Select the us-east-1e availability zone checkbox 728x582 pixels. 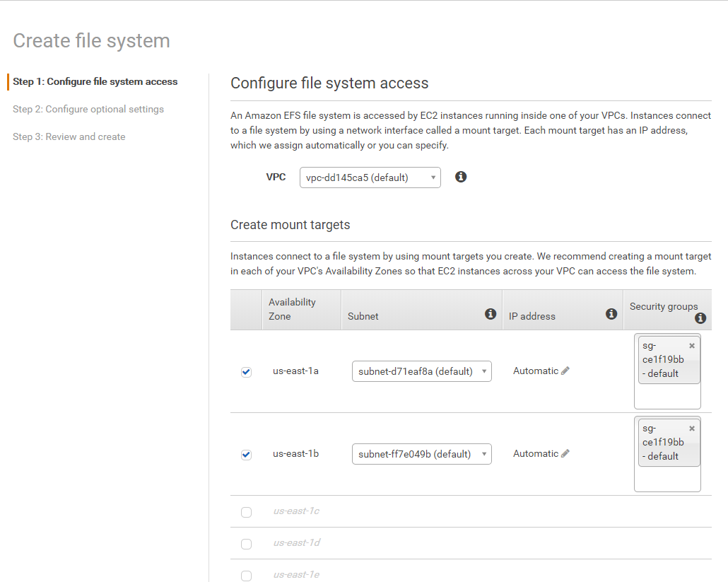pyautogui.click(x=246, y=576)
